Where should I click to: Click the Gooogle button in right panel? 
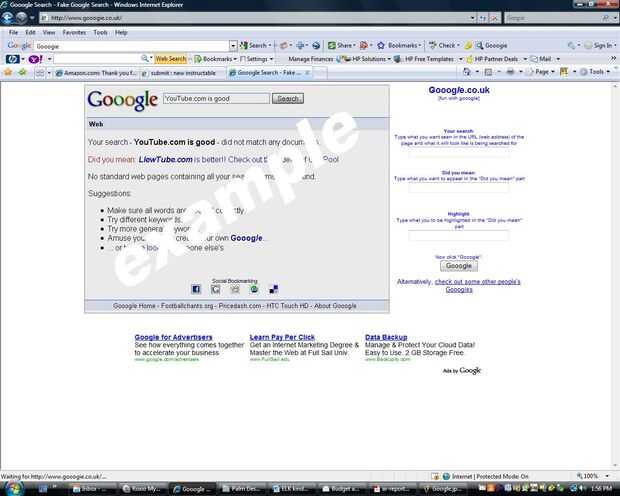(x=459, y=266)
